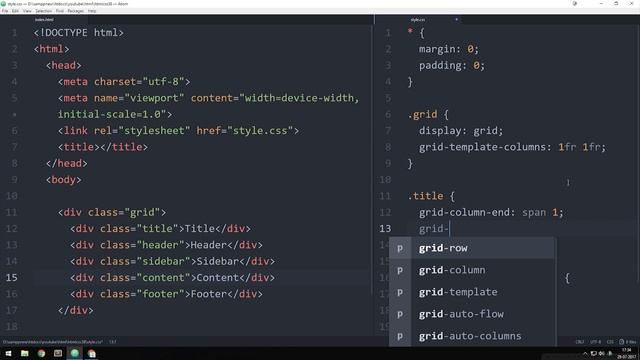
Task: Open the Edit menu
Action: click(x=16, y=11)
